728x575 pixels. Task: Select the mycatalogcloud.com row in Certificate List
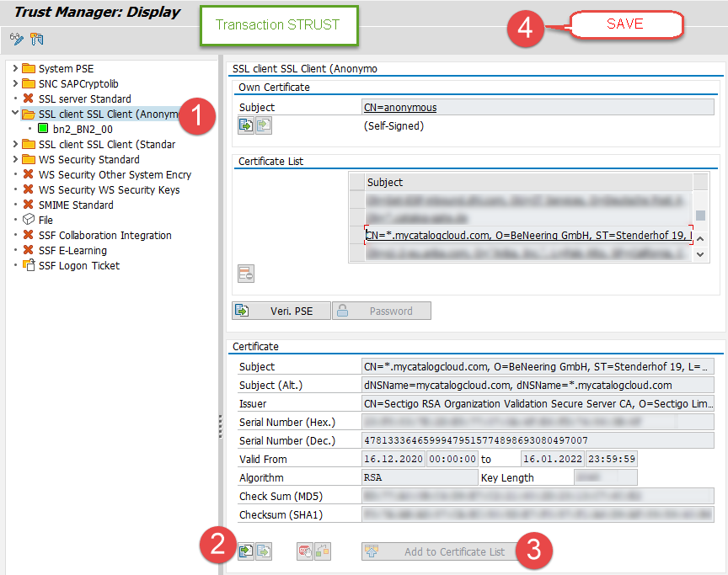[527, 235]
